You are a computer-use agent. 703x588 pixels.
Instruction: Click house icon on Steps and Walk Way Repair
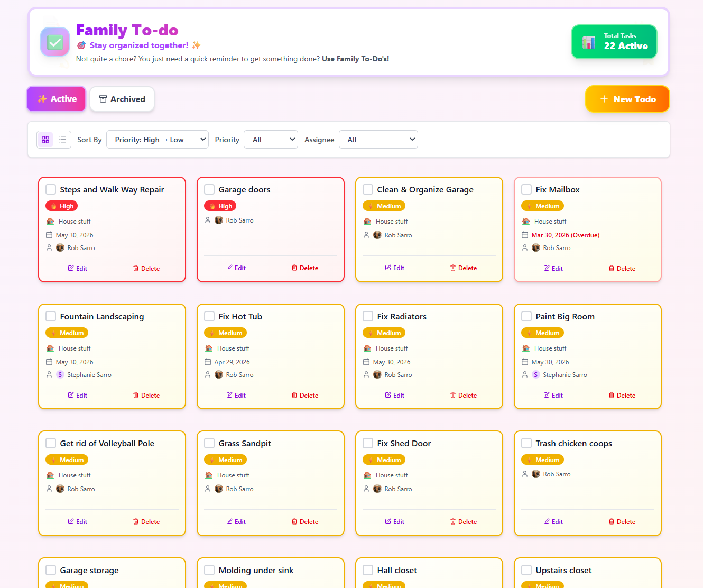tap(50, 221)
